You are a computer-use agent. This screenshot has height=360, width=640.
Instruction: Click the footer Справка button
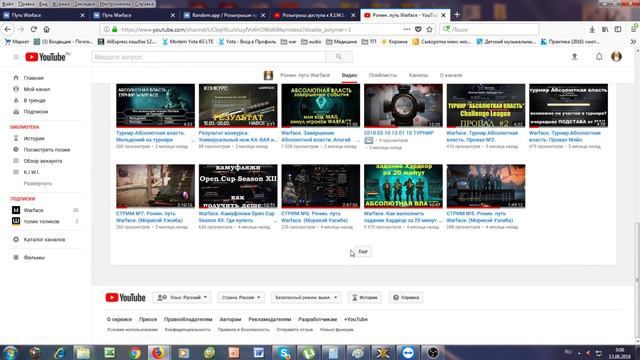point(406,298)
